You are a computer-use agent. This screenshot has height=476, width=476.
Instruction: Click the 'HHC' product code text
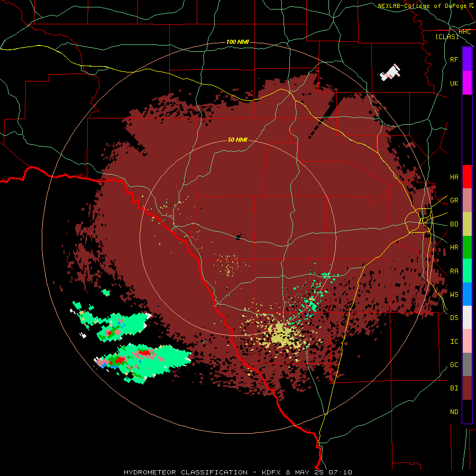(464, 32)
